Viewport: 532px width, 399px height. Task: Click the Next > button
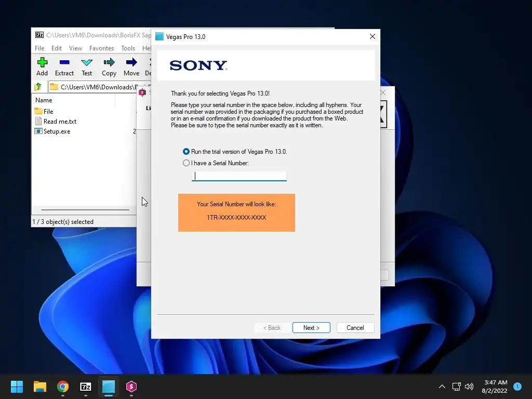311,328
